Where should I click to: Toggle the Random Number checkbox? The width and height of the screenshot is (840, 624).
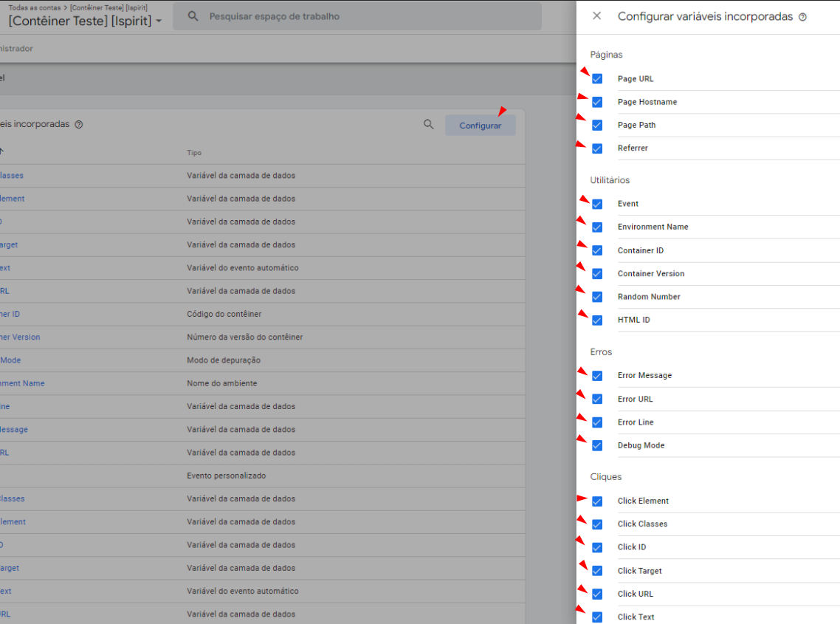597,297
